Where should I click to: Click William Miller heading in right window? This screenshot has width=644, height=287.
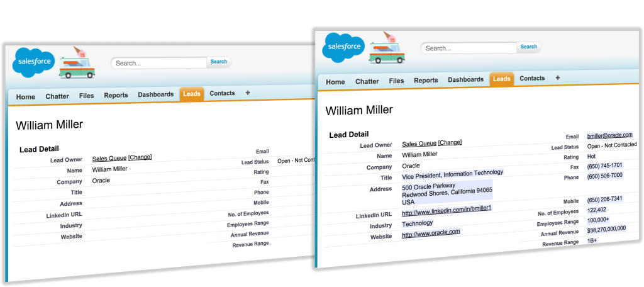pos(359,110)
